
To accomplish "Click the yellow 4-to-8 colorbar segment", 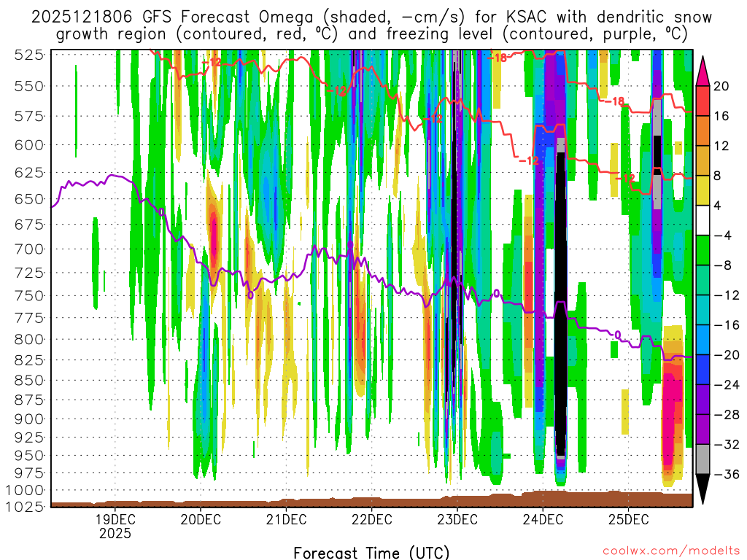I will [x=703, y=190].
